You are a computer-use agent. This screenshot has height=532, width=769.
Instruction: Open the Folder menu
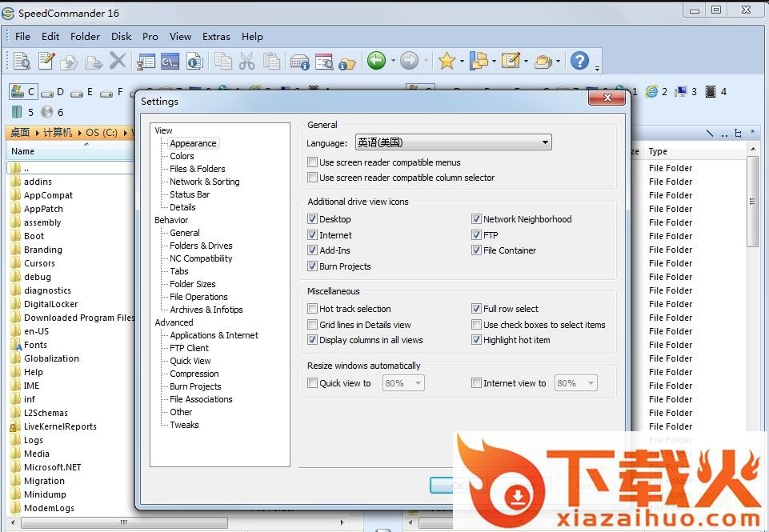tap(85, 36)
